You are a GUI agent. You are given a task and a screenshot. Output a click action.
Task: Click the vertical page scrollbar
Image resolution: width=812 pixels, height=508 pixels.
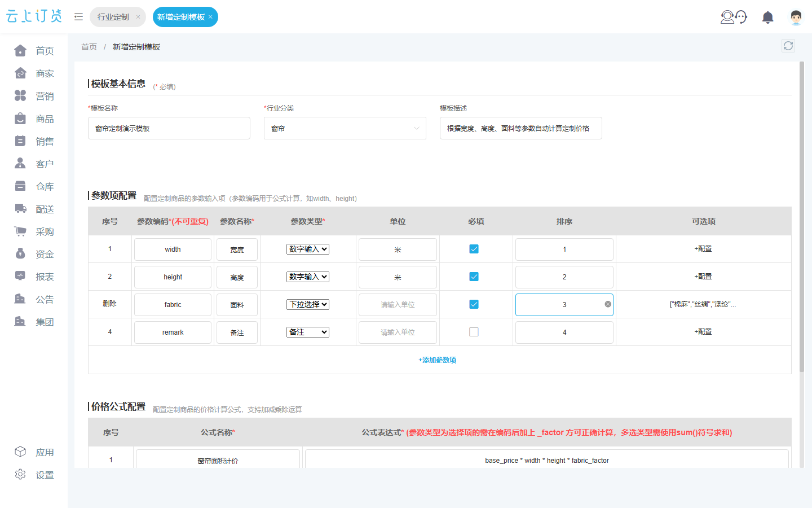pos(802,216)
